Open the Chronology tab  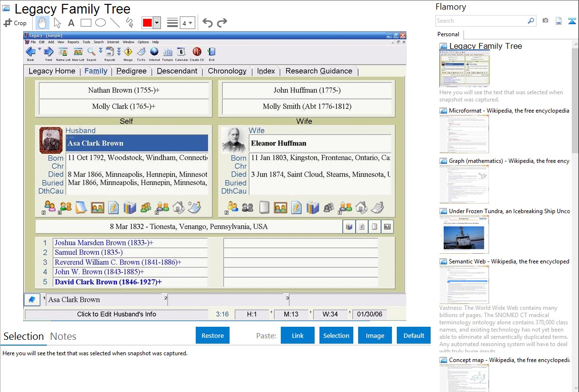[x=227, y=71]
